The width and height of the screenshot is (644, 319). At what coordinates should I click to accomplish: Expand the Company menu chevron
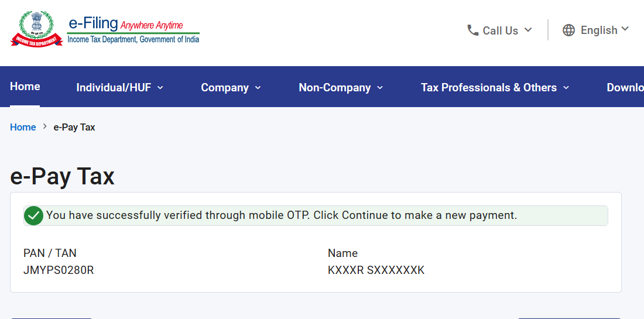(x=258, y=87)
